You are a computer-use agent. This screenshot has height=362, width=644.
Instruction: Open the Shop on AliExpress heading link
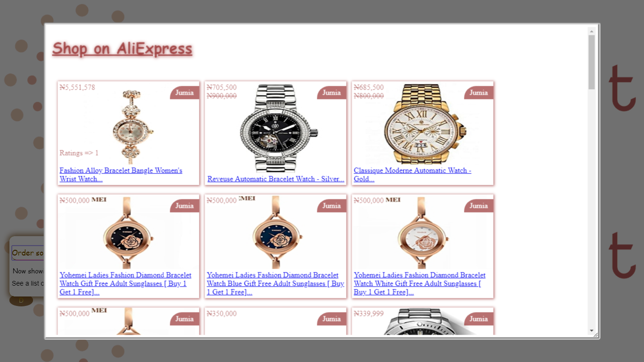click(x=122, y=49)
